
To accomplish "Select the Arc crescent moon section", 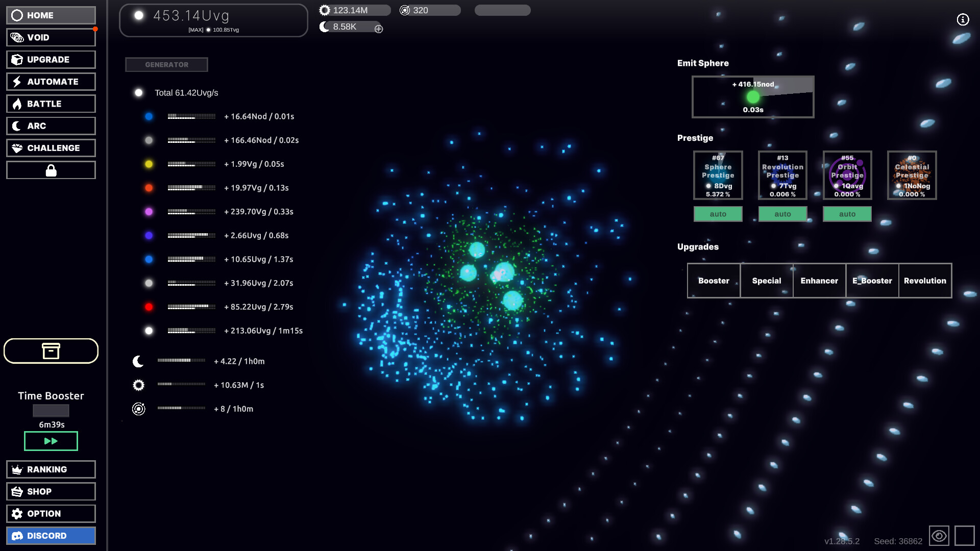I will click(x=51, y=126).
